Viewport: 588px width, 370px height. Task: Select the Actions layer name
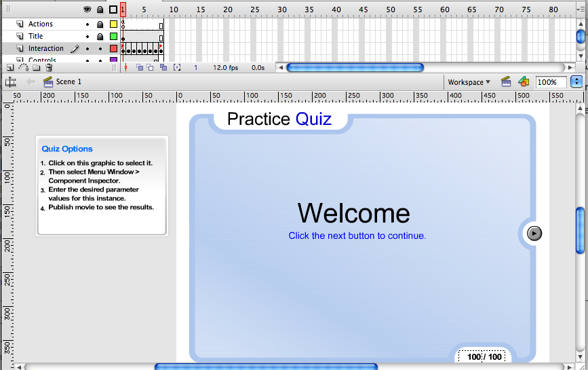41,24
